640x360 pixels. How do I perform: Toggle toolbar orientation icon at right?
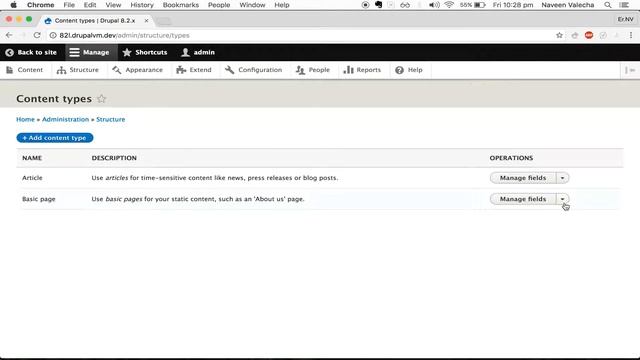(630, 70)
